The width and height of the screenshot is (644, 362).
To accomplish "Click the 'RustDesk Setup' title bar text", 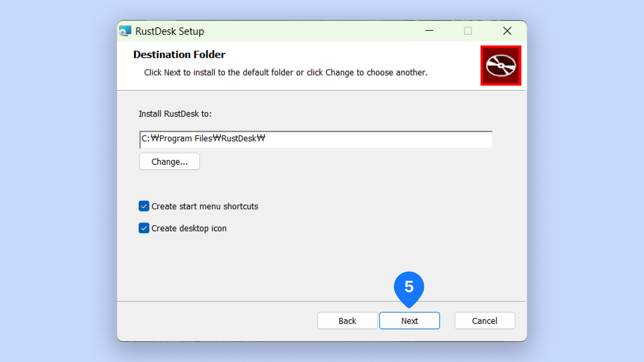I will (x=170, y=31).
